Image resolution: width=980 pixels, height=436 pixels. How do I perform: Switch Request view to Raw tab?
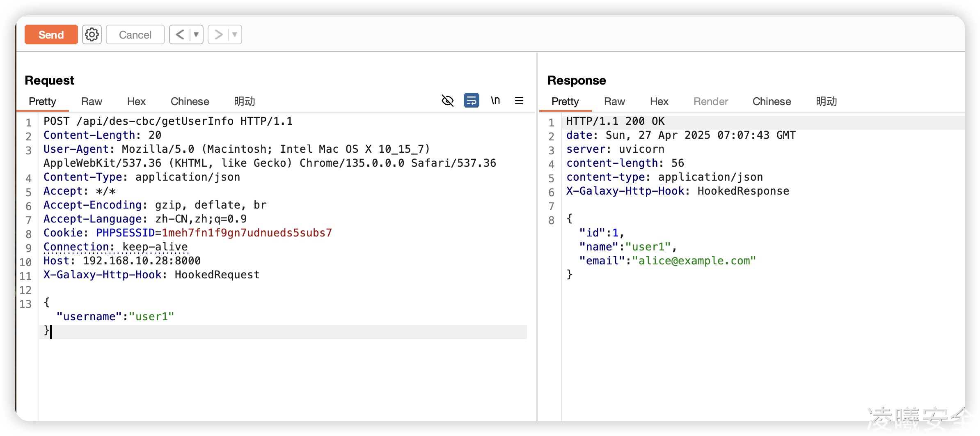(x=92, y=101)
